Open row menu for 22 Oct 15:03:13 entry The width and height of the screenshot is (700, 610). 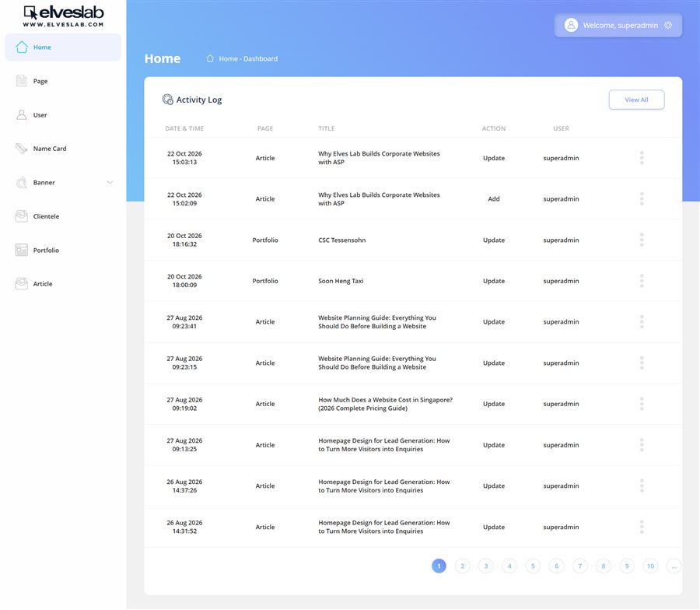click(642, 158)
